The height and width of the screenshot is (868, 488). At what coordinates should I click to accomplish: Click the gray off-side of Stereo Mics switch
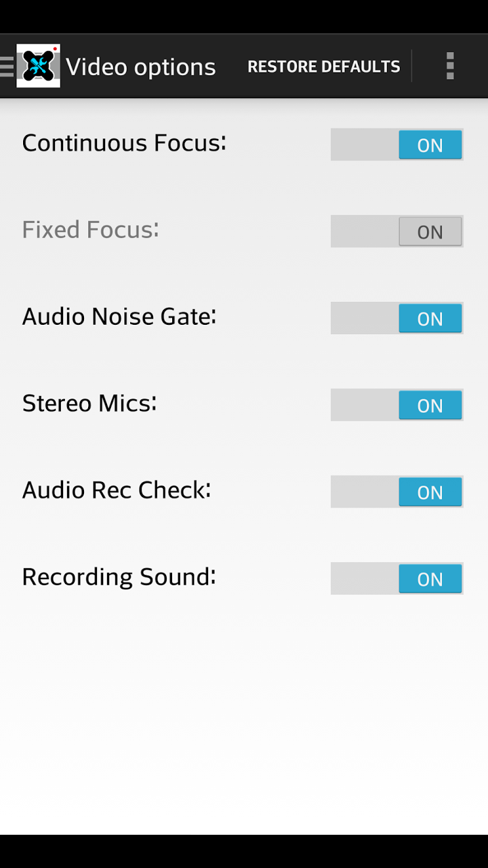point(365,405)
